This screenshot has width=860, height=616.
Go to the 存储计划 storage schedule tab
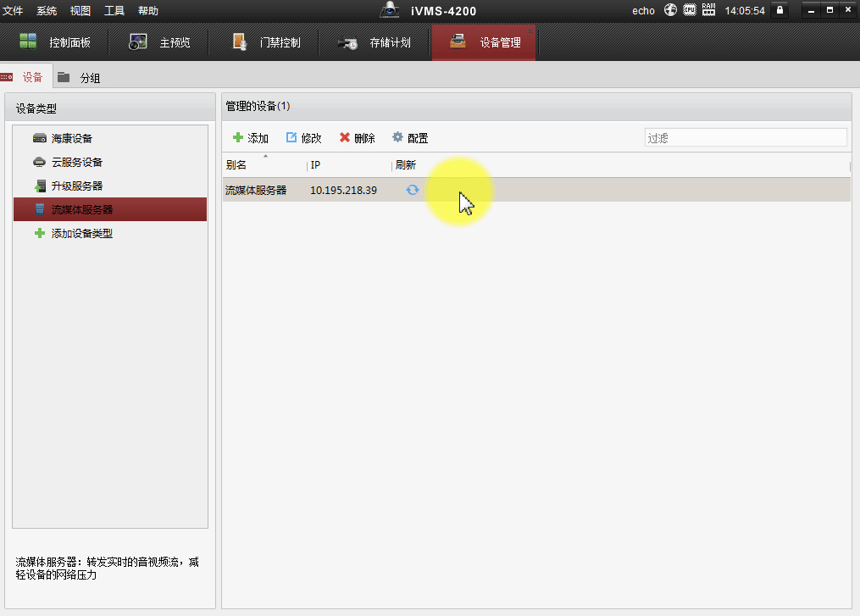pos(375,42)
